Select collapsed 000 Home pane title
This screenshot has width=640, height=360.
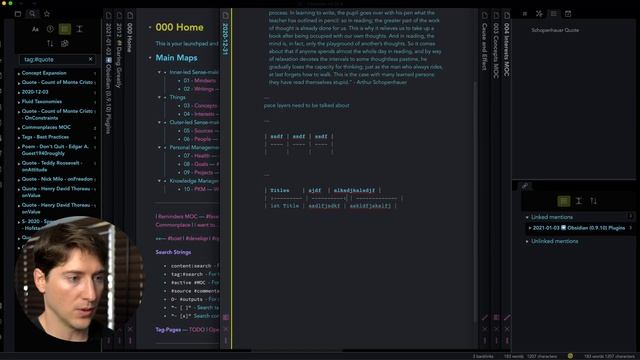(130, 38)
